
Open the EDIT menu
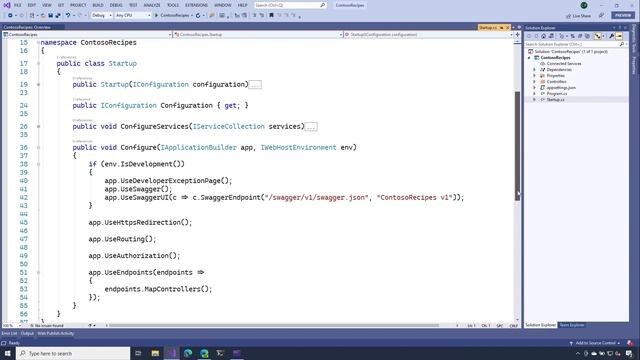32,5
